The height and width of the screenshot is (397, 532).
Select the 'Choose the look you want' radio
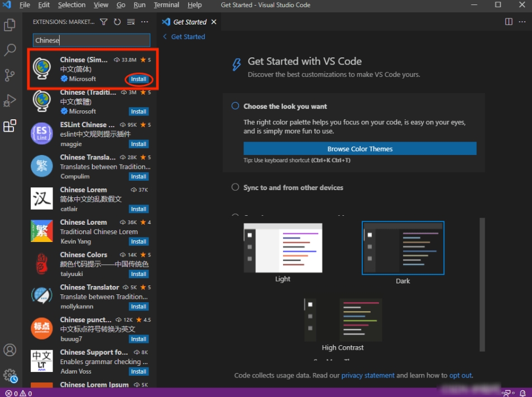click(x=236, y=106)
